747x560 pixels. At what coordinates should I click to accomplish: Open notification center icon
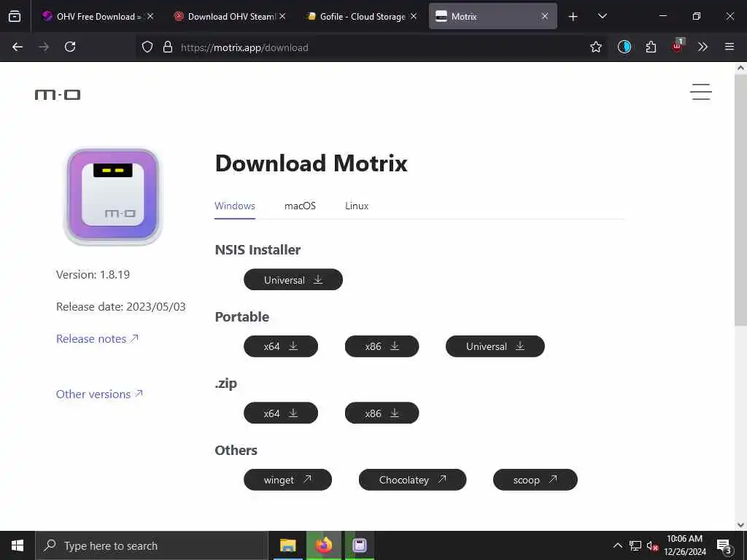(724, 545)
